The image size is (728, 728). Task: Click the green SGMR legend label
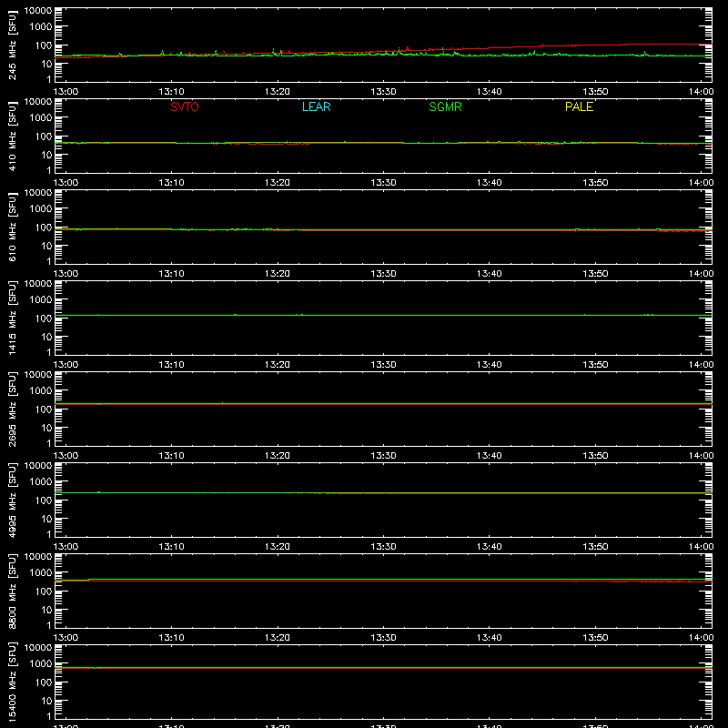coord(445,106)
